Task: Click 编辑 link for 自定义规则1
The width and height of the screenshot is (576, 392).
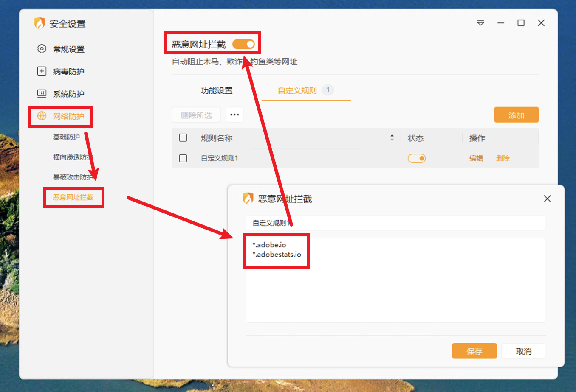Action: pyautogui.click(x=476, y=158)
